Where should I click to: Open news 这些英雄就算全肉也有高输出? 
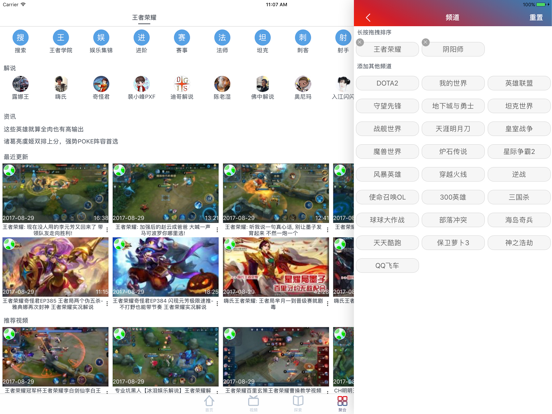pyautogui.click(x=44, y=129)
